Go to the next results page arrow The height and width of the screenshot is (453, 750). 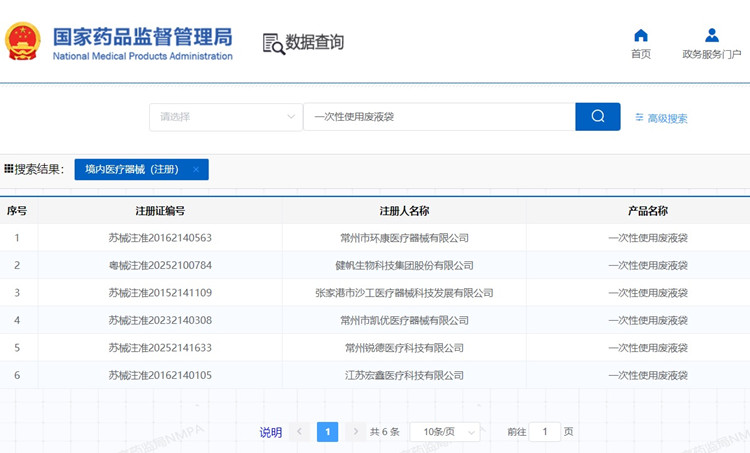coord(355,432)
